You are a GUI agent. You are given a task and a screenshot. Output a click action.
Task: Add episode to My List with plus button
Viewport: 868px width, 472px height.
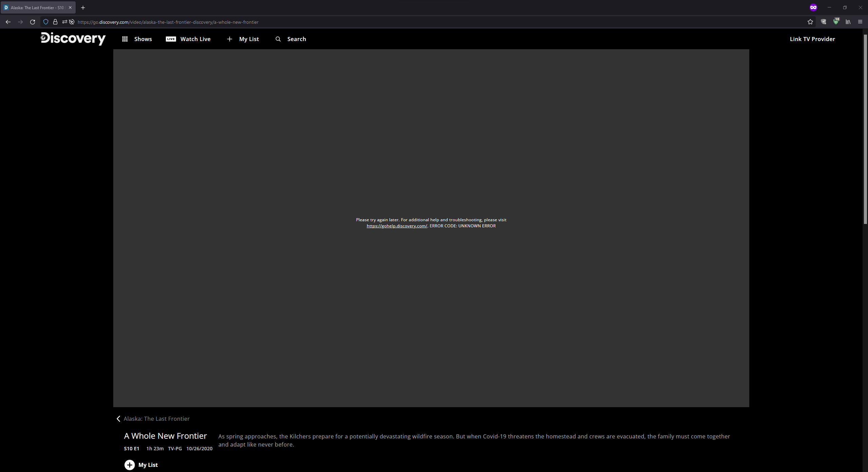pyautogui.click(x=130, y=465)
